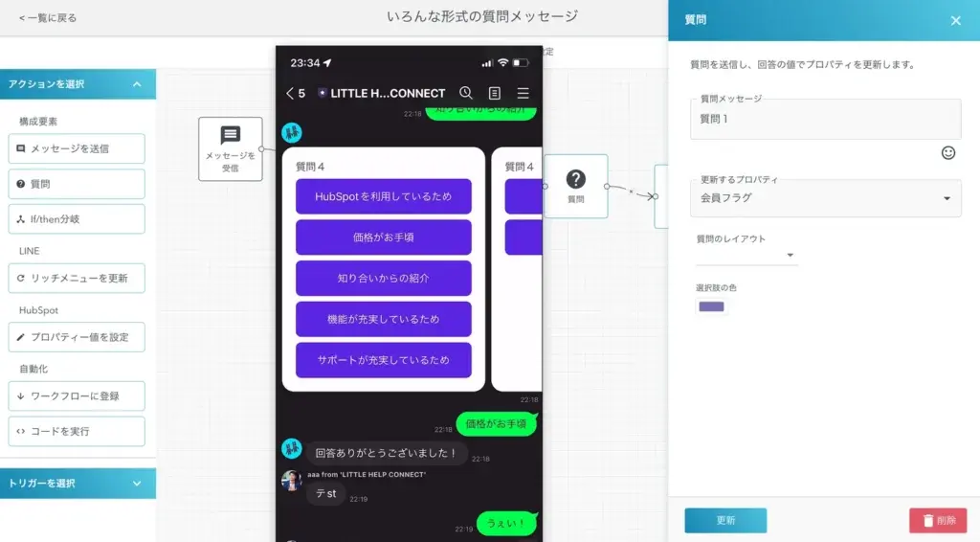Tap back arrow in LINE chat header
The width and height of the screenshot is (980, 542).
point(291,93)
